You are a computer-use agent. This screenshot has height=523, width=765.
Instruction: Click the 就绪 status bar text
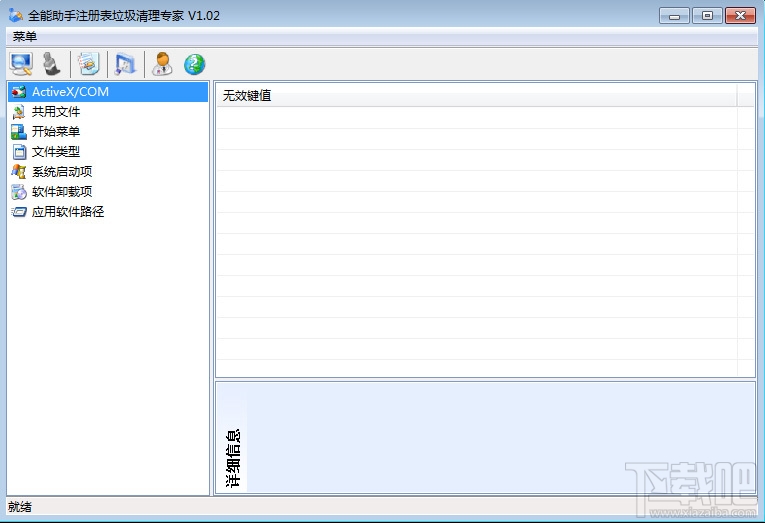coord(20,507)
